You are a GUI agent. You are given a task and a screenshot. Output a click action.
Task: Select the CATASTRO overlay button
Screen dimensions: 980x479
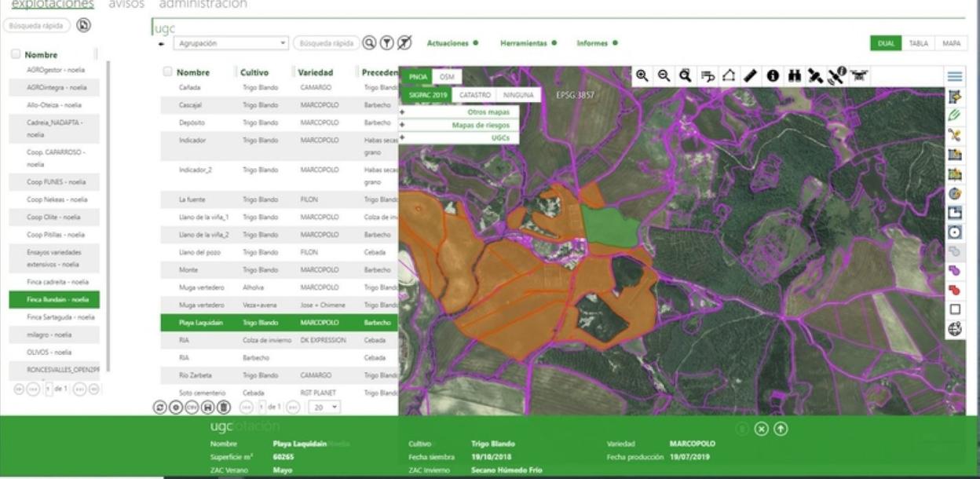(474, 95)
